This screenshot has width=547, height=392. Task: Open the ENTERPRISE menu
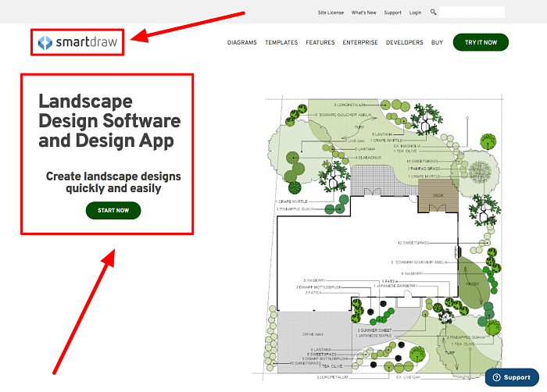360,42
